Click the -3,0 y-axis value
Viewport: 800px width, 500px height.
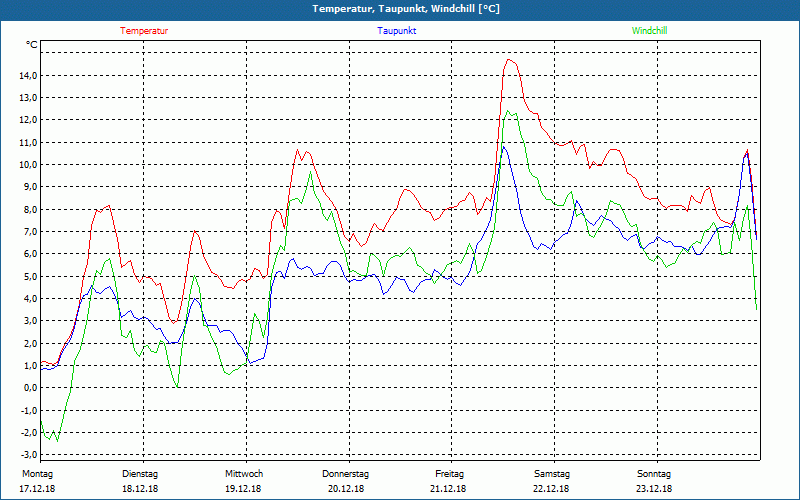tap(30, 455)
